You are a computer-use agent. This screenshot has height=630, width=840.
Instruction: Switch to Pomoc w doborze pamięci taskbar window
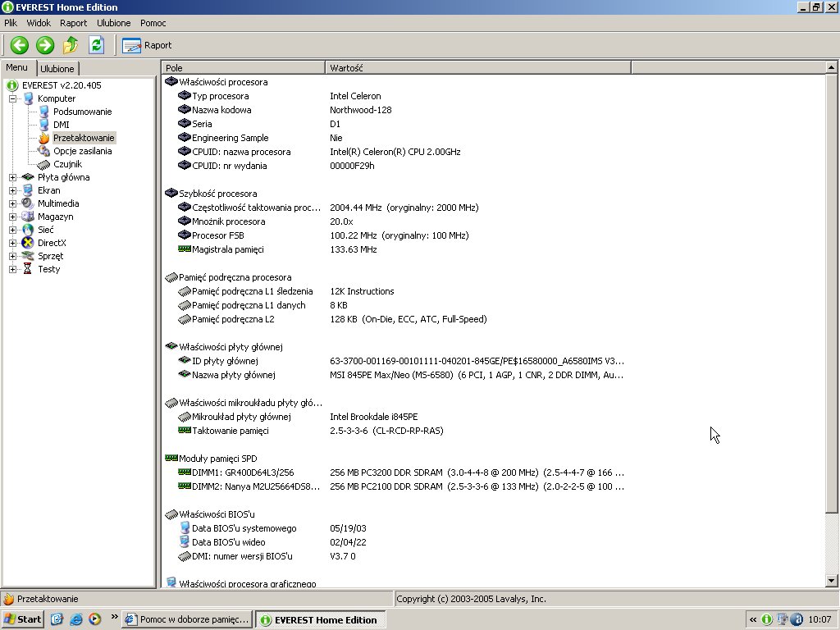click(x=187, y=619)
